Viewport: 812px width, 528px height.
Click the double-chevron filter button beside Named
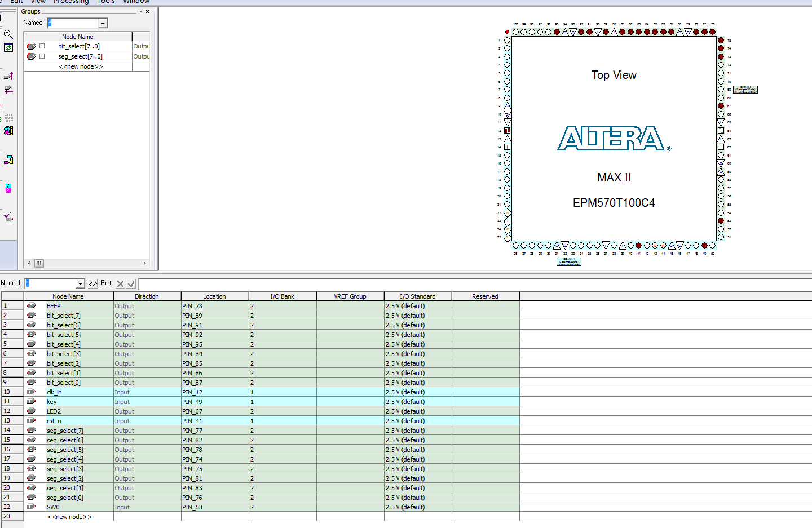coord(92,283)
